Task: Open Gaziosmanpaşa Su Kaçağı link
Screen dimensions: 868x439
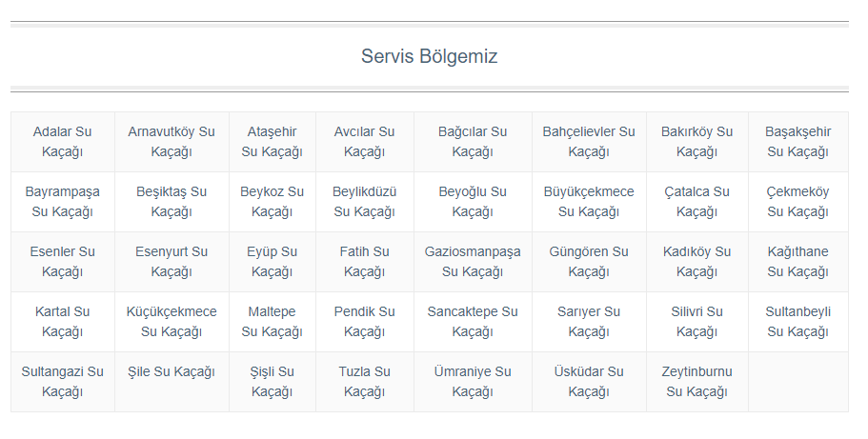Action: tap(473, 261)
